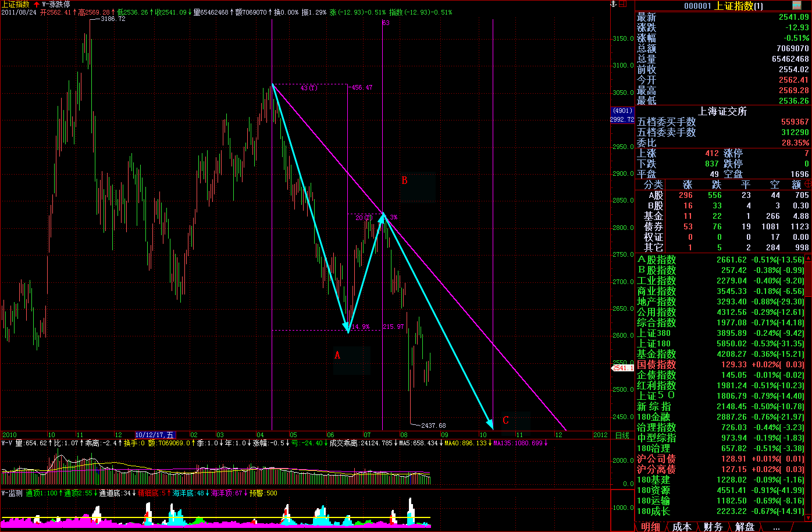Click the 10/12/17 date marker on time axis
The image size is (812, 532).
(155, 435)
